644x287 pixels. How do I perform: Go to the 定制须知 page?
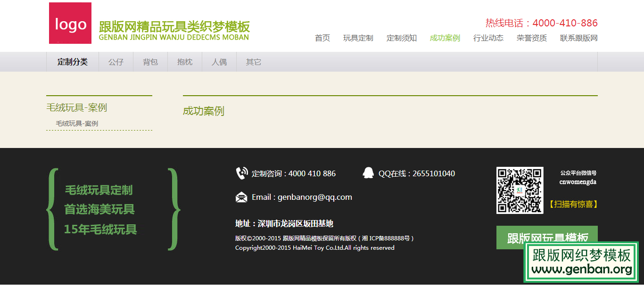click(401, 38)
